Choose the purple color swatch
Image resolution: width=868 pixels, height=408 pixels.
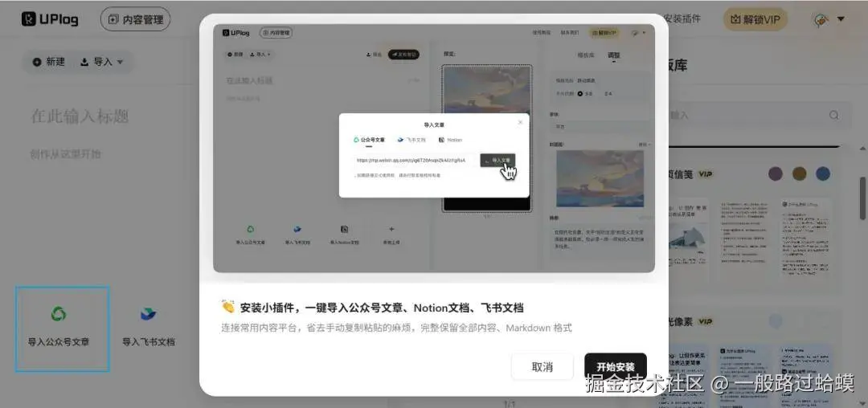tap(776, 173)
